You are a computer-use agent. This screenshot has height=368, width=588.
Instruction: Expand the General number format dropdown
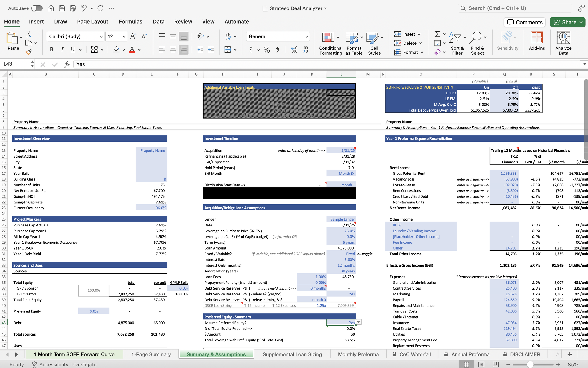(x=306, y=36)
